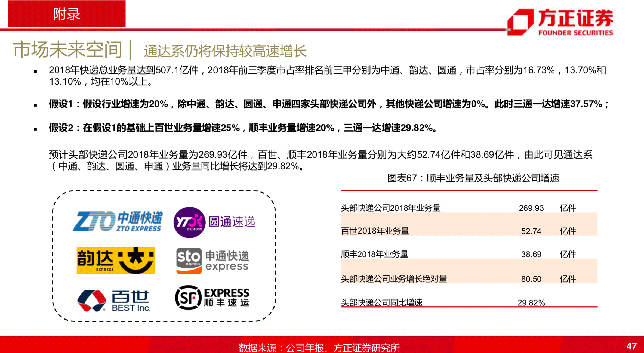Viewport: 644px width, 353px height.
Task: Select the 假设1 bullet paragraph
Action: (329, 104)
